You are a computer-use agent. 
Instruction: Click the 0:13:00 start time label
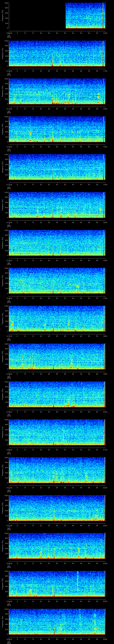tap(9, 184)
